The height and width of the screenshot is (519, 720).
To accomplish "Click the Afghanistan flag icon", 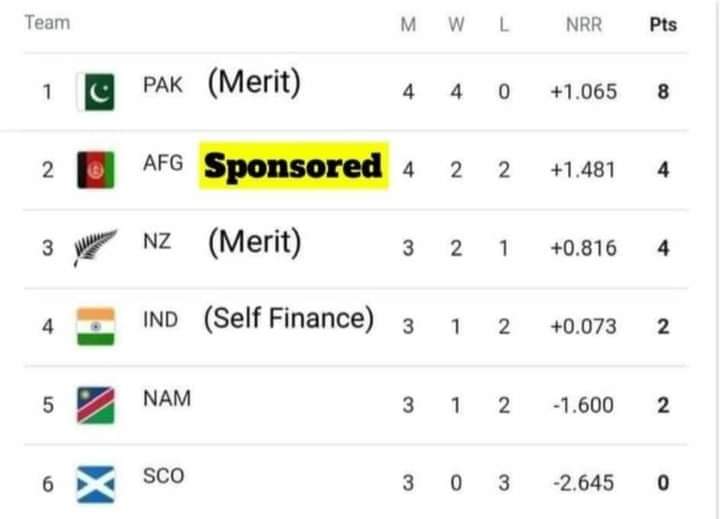I will pos(96,170).
